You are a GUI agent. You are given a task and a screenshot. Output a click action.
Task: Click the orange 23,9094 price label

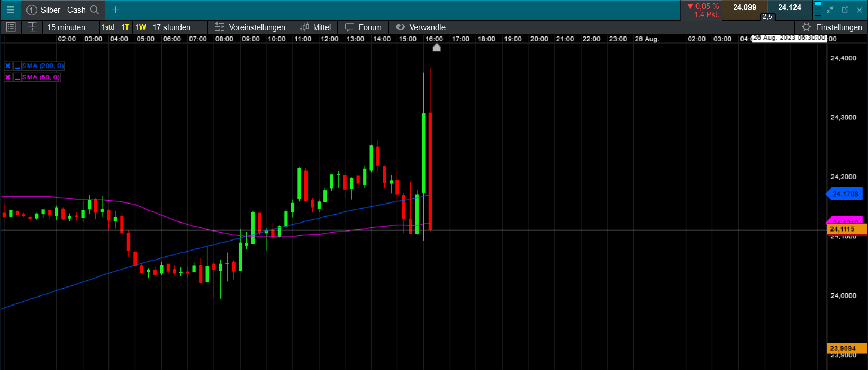(846, 348)
